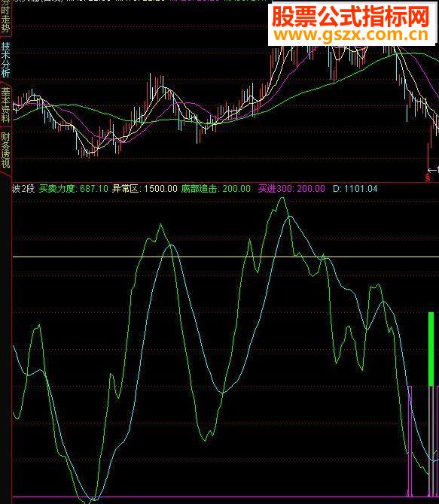The width and height of the screenshot is (439, 504).
Task: Click the 波2段 indicator name
Action: point(23,188)
